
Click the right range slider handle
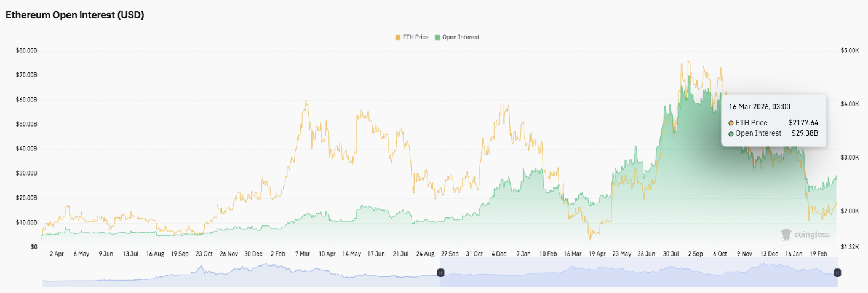point(837,272)
